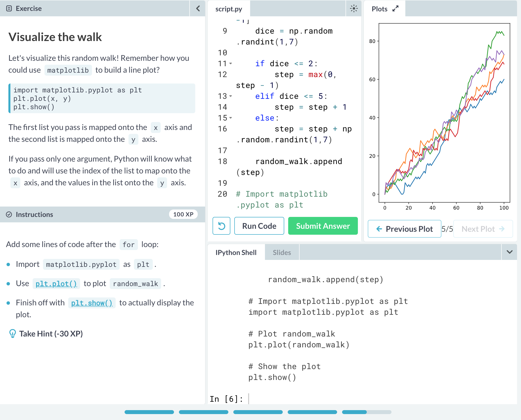
Task: Fold the elif block on line 13
Action: [x=231, y=96]
